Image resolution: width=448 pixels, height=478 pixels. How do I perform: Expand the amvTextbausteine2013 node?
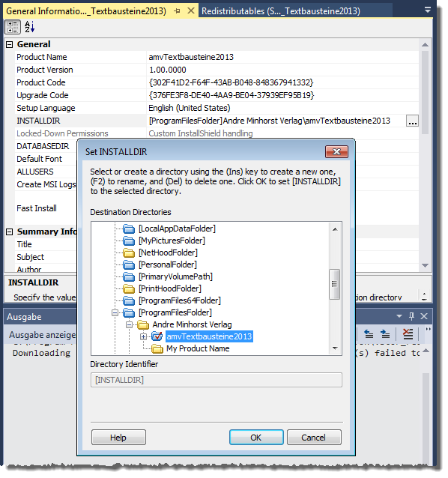(143, 337)
